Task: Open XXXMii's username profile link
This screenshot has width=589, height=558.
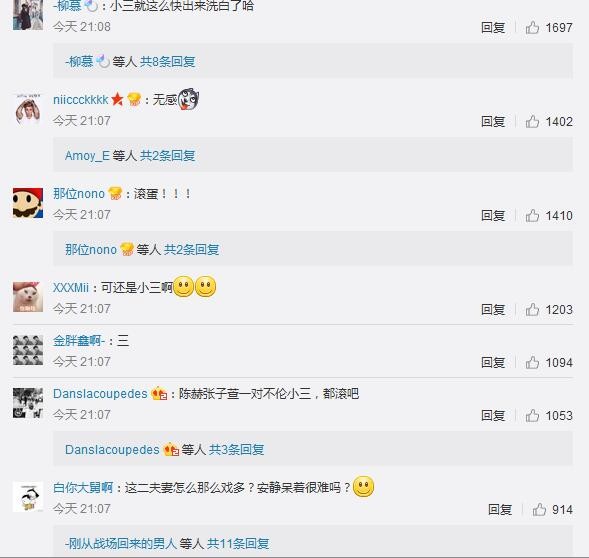Action: [x=71, y=287]
